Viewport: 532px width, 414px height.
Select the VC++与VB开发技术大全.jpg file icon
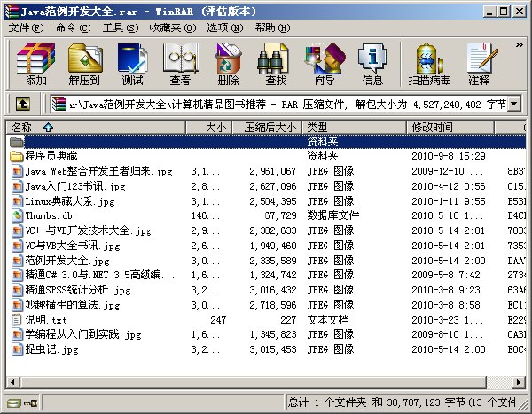point(17,230)
